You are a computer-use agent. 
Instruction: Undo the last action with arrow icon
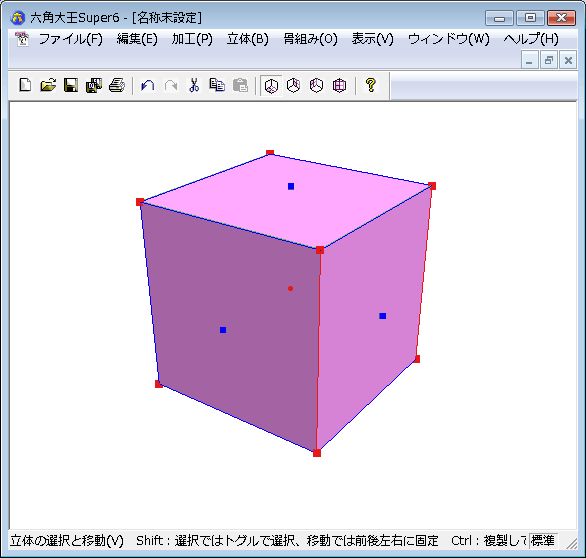point(148,85)
